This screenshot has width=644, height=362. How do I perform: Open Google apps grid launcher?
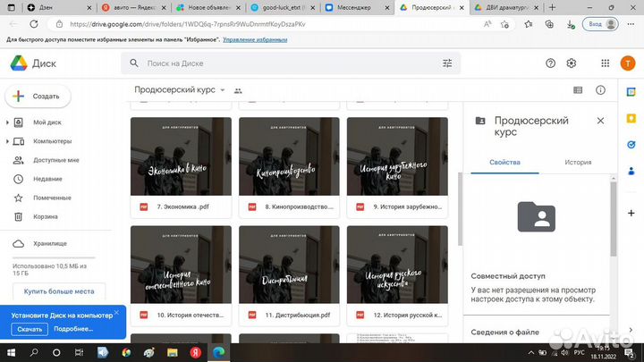coord(605,63)
